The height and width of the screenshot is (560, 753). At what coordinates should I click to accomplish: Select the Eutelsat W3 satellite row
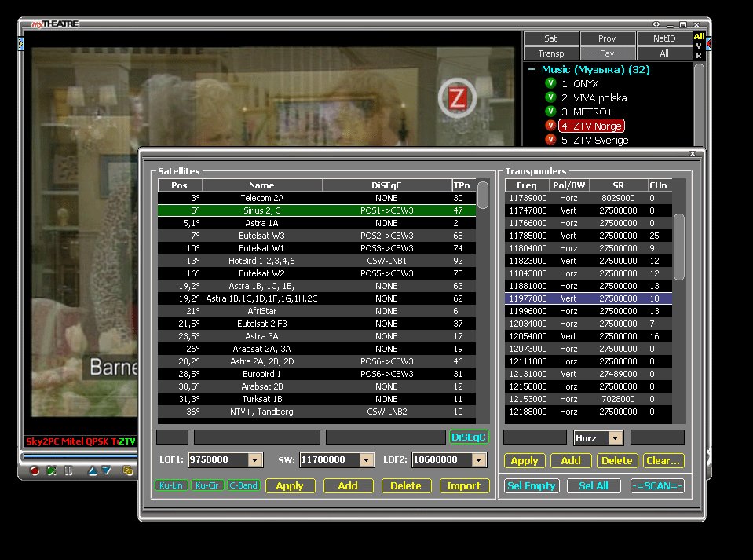tap(317, 236)
